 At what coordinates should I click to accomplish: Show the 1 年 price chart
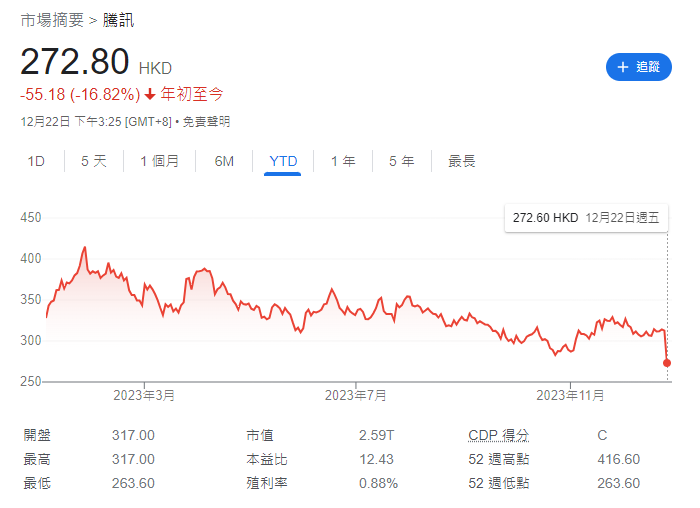[343, 161]
